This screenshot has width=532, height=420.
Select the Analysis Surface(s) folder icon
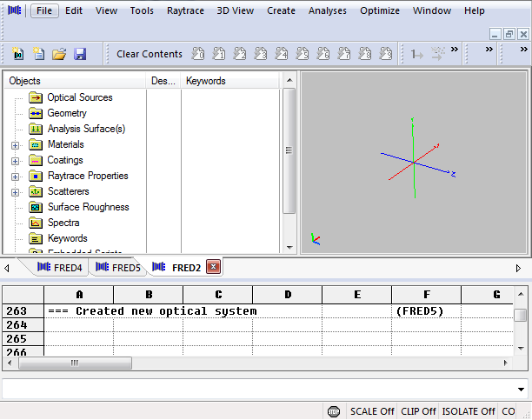tap(36, 129)
